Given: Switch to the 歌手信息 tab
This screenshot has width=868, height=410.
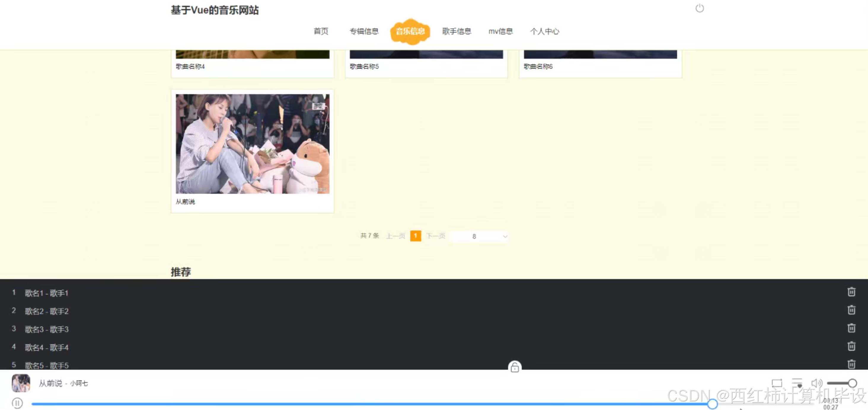Looking at the screenshot, I should [457, 31].
